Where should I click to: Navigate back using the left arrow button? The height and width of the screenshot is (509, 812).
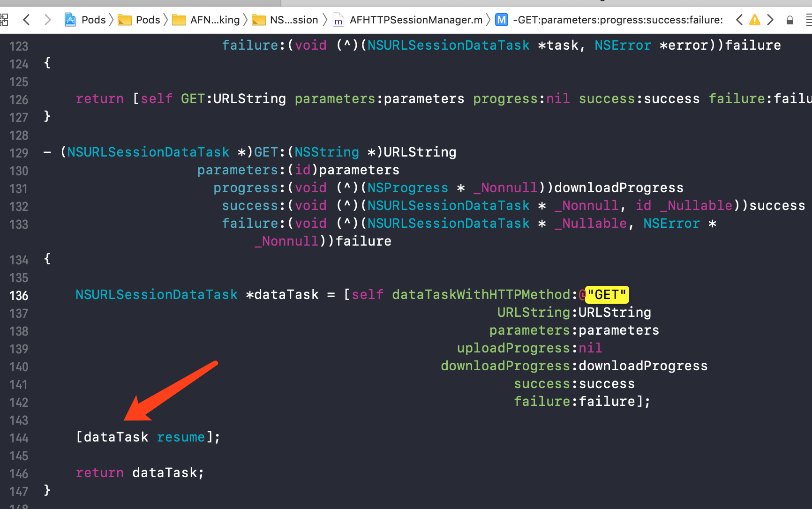point(26,20)
